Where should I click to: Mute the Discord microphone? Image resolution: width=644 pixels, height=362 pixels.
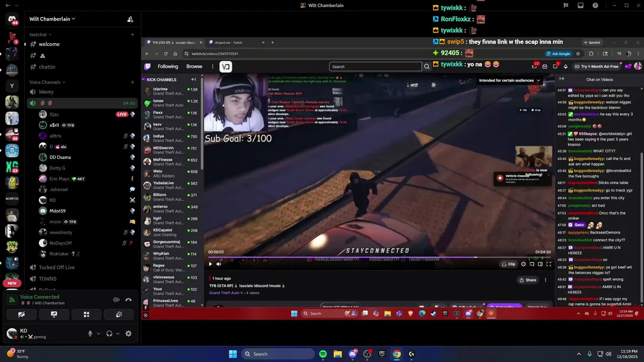pos(91,333)
